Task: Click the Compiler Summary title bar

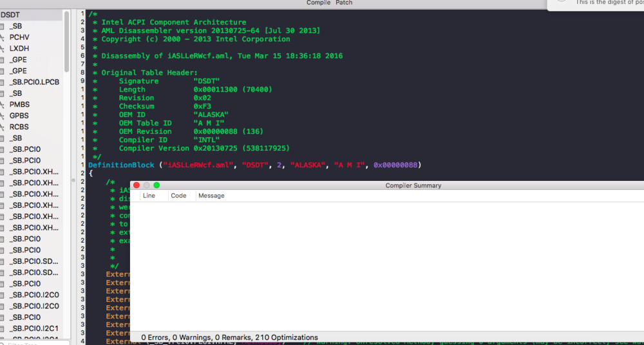Action: tap(413, 185)
